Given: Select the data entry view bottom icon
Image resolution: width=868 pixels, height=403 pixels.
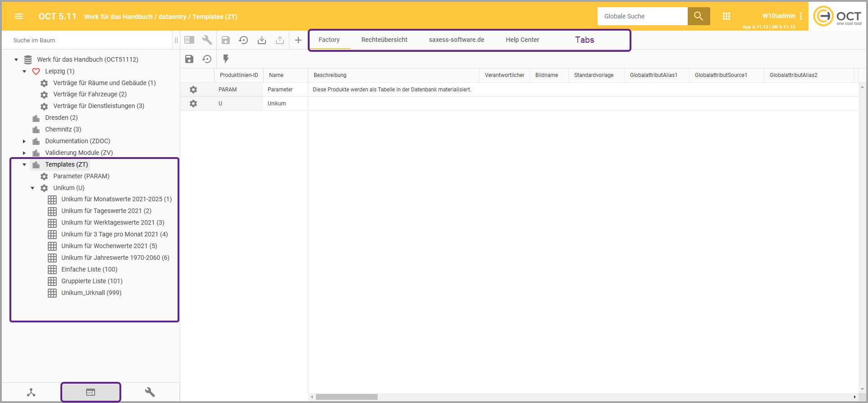Looking at the screenshot, I should point(91,392).
